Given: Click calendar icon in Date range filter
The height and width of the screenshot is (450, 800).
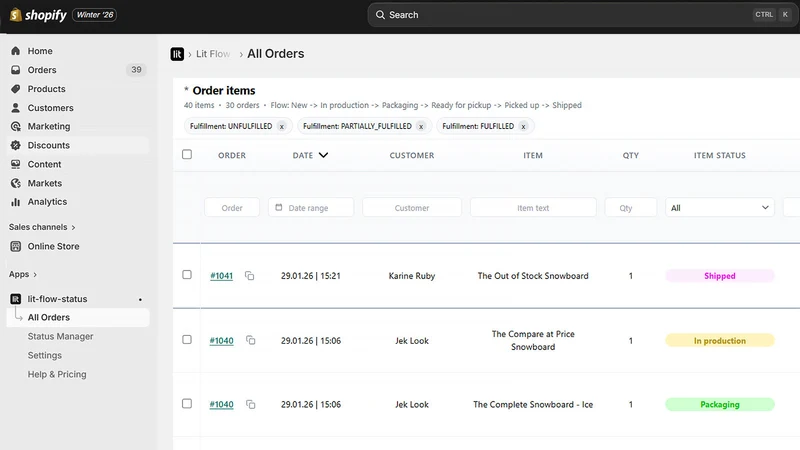Looking at the screenshot, I should [279, 207].
